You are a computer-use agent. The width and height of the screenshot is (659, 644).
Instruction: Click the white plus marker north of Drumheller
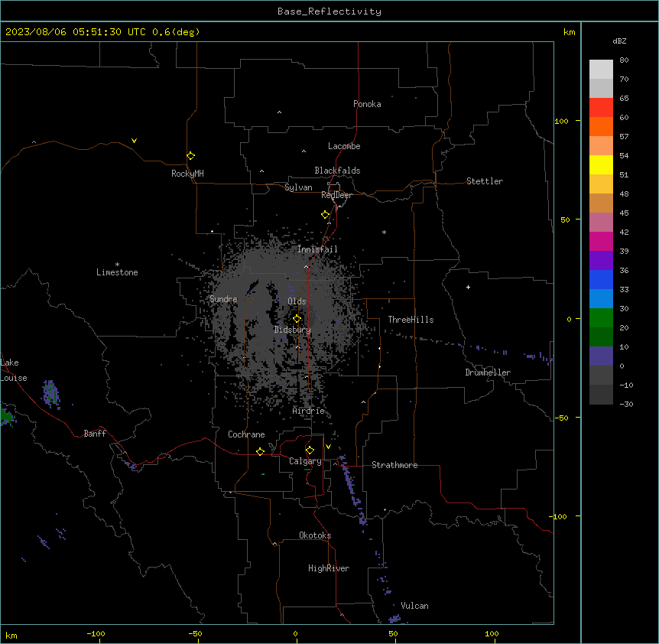pyautogui.click(x=468, y=287)
